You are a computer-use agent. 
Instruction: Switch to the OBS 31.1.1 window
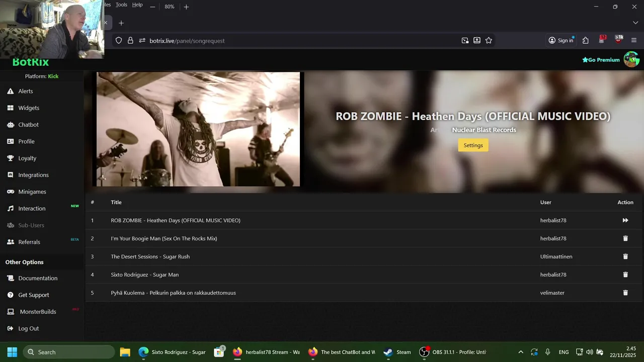click(x=453, y=352)
